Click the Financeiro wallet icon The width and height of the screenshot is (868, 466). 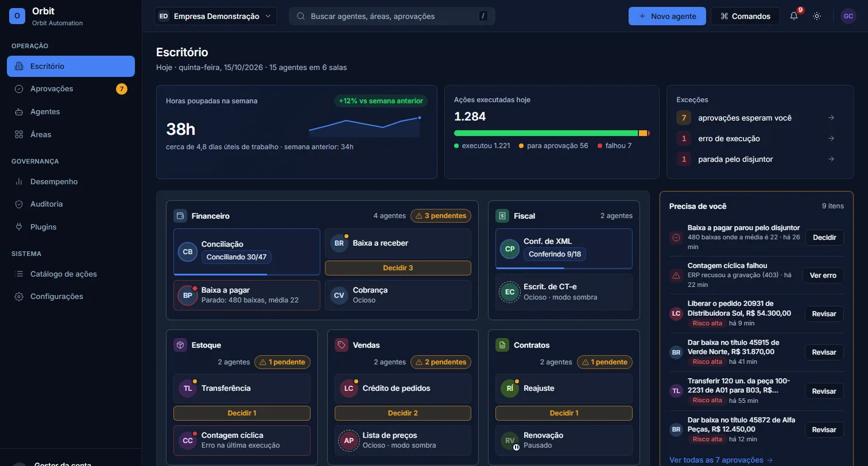[180, 216]
